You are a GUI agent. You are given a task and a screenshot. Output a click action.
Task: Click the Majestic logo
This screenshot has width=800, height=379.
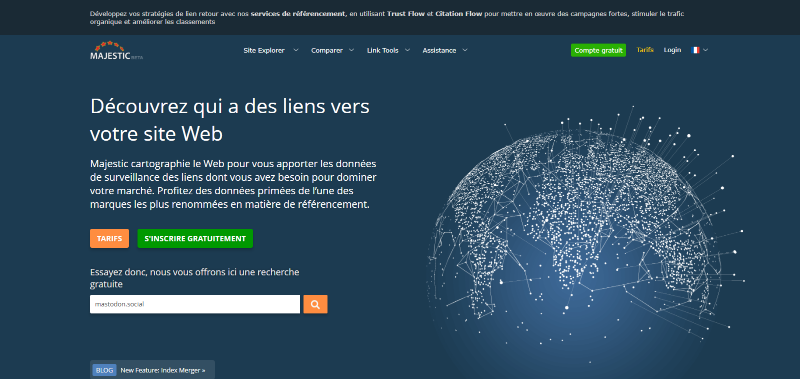pyautogui.click(x=116, y=51)
